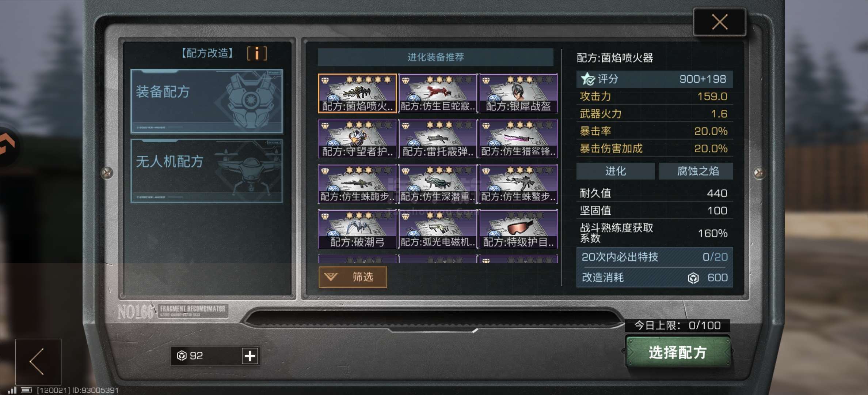This screenshot has width=868, height=395.
Task: Open the recipe modification info icon
Action: tap(257, 53)
